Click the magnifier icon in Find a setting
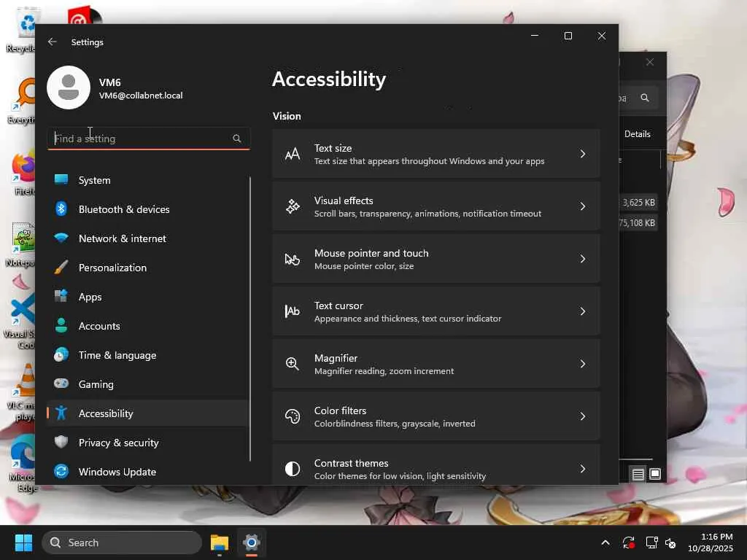Image resolution: width=747 pixels, height=560 pixels. [x=237, y=139]
